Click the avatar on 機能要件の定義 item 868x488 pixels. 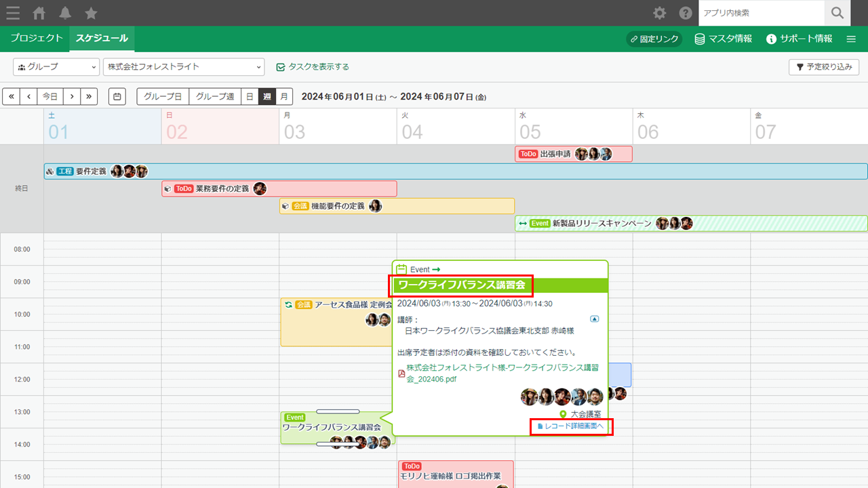(375, 206)
